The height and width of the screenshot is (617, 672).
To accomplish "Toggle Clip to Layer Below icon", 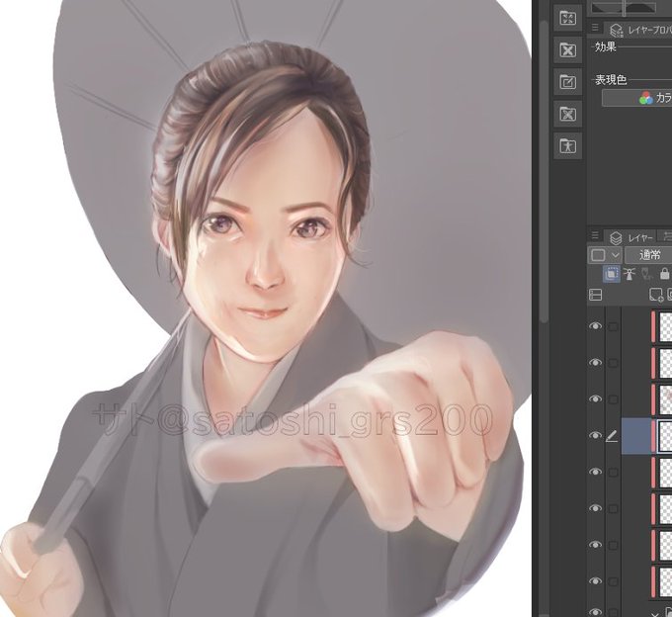I will coord(612,274).
